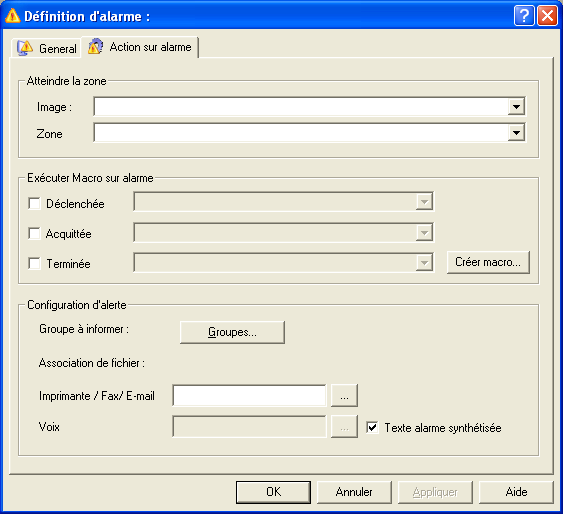Check the Terminée option

[34, 263]
